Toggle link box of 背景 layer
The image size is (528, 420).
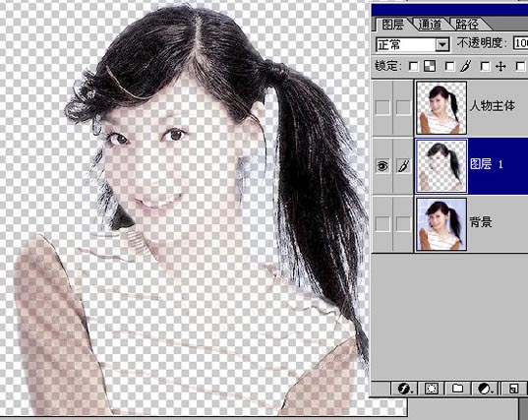coord(403,223)
